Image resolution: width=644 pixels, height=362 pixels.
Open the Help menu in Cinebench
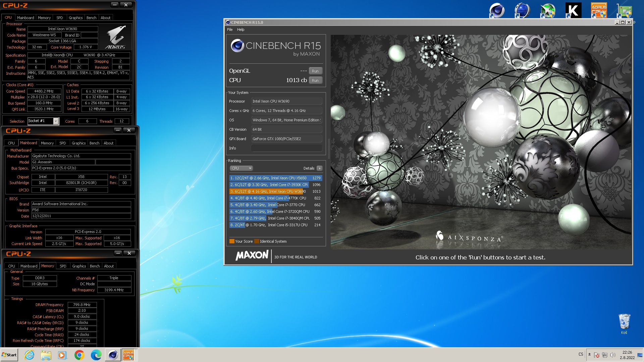click(240, 29)
